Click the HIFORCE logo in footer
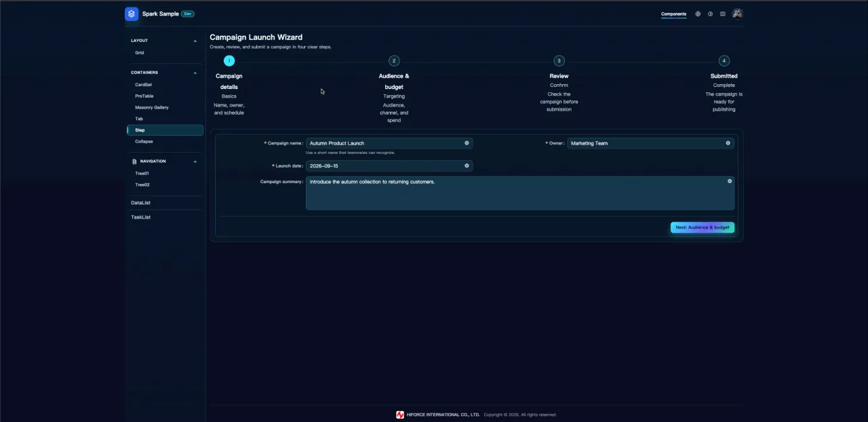 click(400, 415)
